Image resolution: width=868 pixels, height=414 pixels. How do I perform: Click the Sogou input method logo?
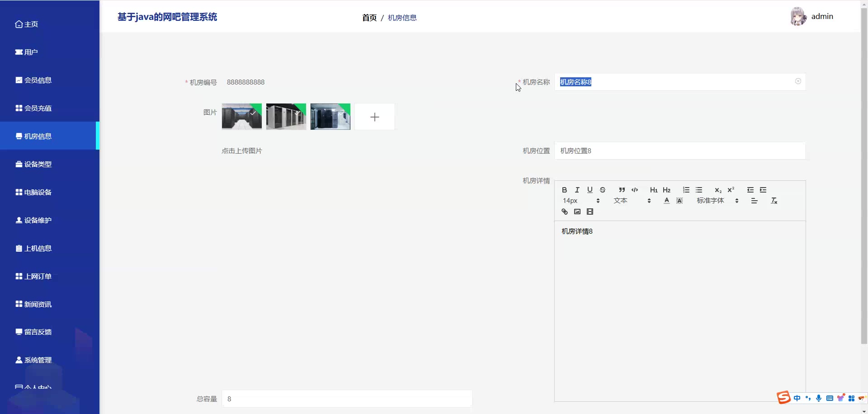783,398
